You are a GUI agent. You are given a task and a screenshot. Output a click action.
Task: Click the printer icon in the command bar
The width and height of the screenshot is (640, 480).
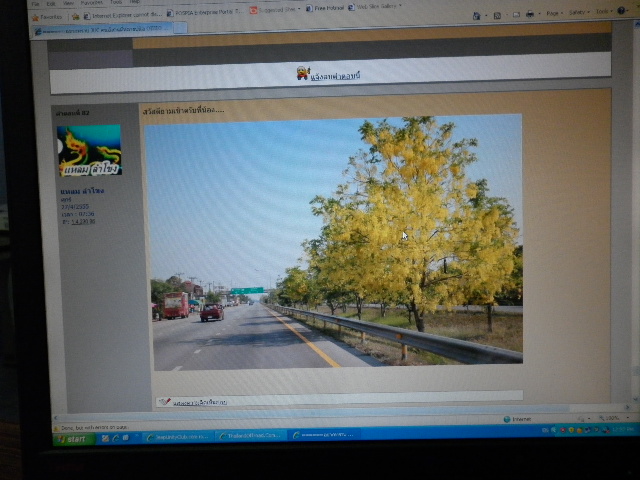point(529,14)
